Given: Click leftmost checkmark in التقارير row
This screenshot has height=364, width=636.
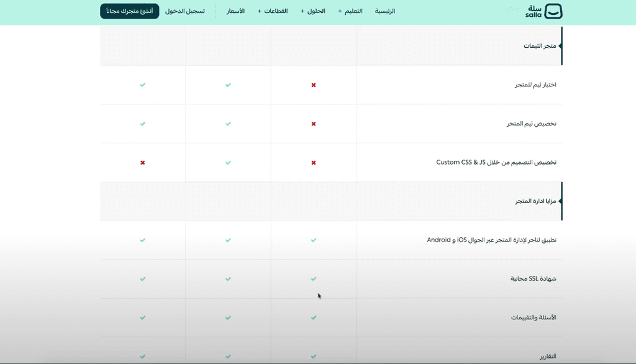Looking at the screenshot, I should click(x=142, y=357).
